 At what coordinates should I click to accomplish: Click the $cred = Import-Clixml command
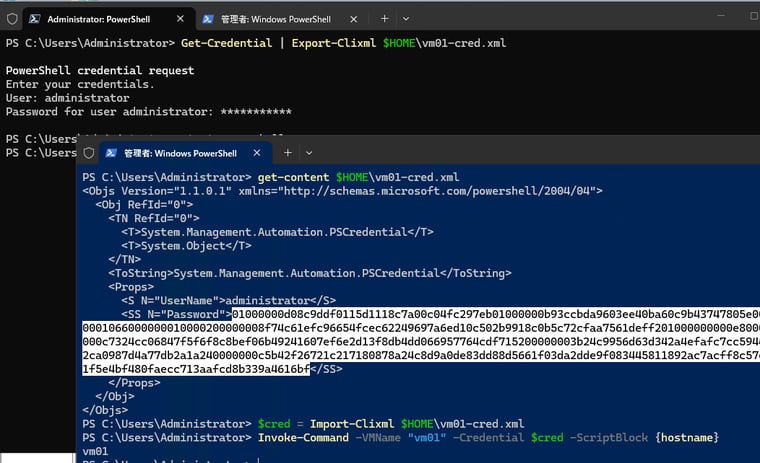pos(391,424)
